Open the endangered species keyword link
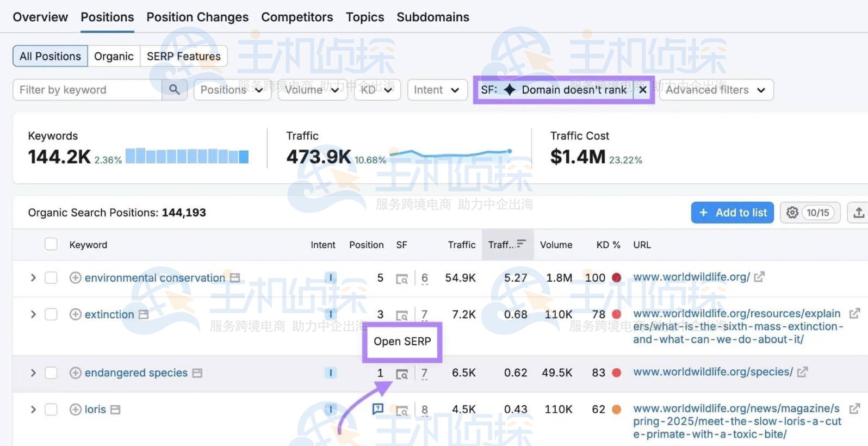 click(x=136, y=373)
